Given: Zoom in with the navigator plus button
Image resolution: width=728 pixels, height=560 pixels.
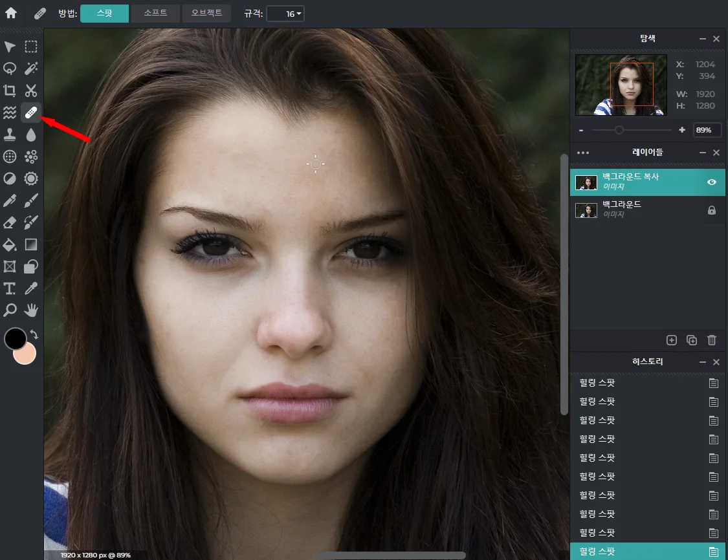Looking at the screenshot, I should click(x=681, y=130).
